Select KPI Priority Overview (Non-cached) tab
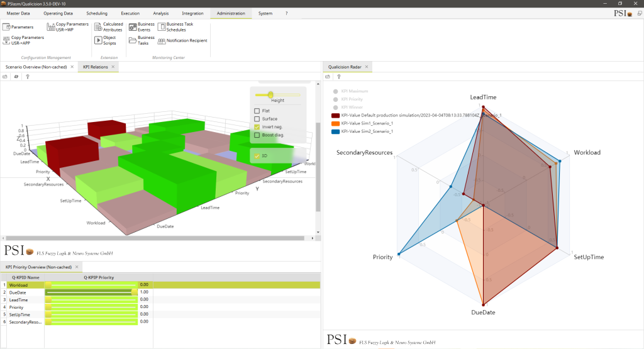Screen dimensions: 644x349 click(x=38, y=267)
